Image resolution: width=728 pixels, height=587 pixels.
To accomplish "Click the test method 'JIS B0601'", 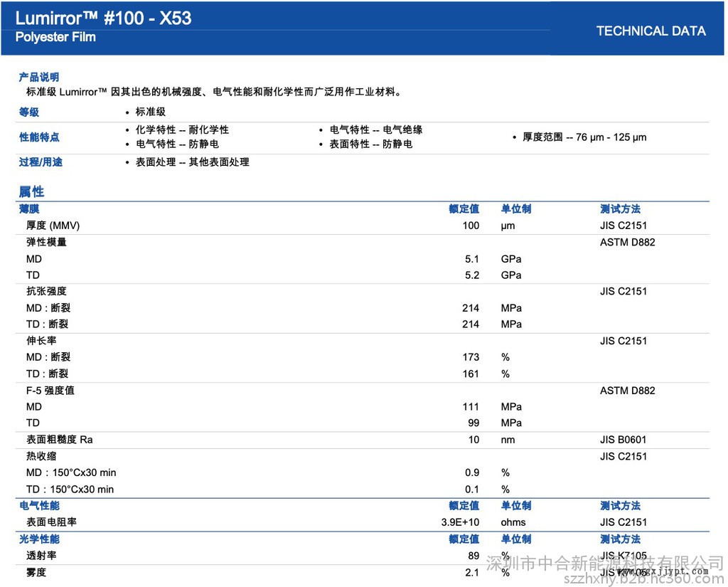I will coord(623,440).
